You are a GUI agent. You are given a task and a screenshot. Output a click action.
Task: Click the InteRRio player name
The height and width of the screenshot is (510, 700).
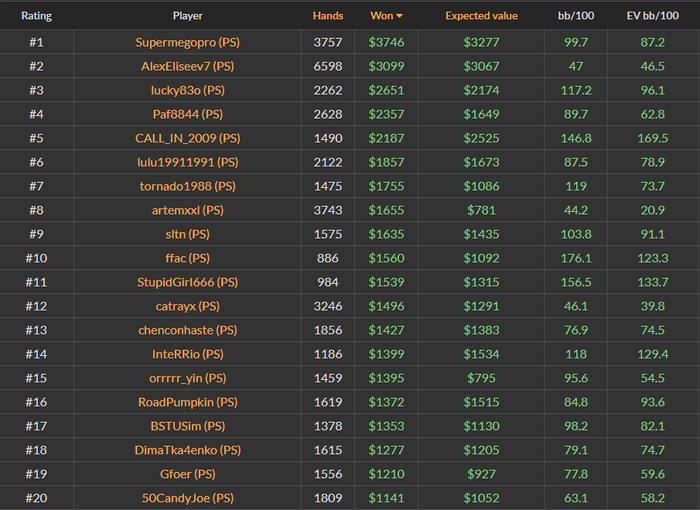tap(187, 354)
